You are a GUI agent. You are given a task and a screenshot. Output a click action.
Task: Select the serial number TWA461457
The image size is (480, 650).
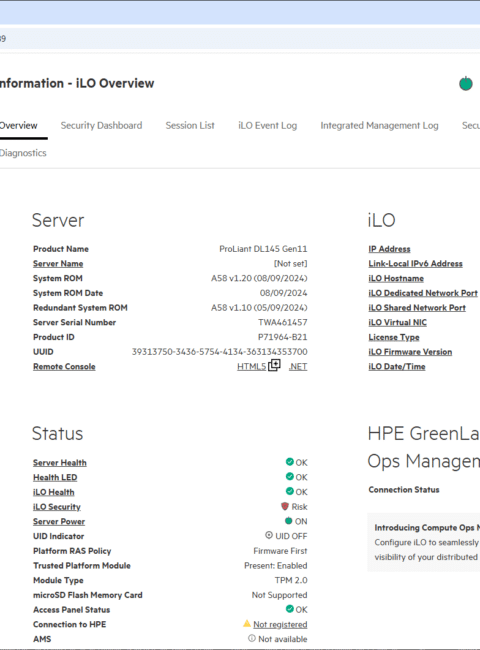[x=283, y=323]
